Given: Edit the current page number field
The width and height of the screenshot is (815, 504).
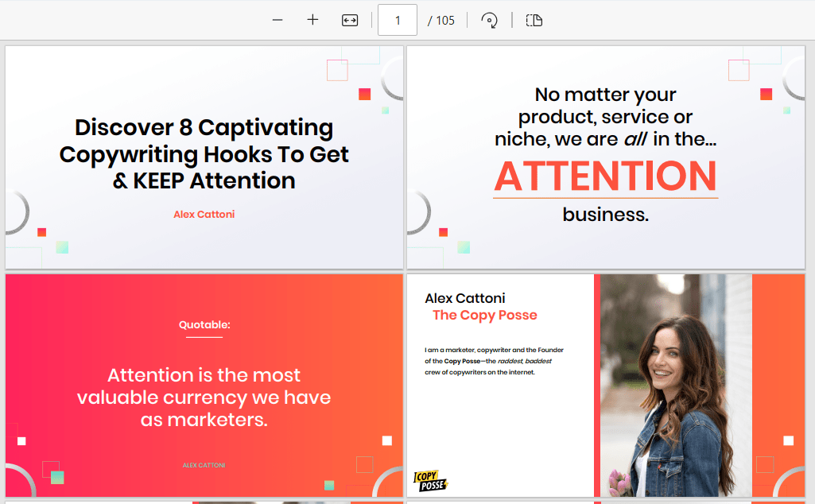Looking at the screenshot, I should [397, 20].
